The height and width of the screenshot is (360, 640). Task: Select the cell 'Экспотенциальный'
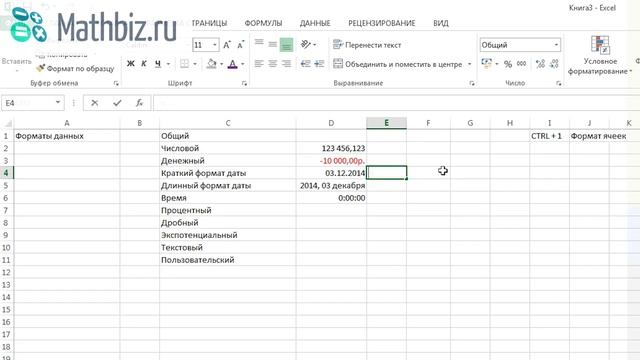pyautogui.click(x=228, y=235)
